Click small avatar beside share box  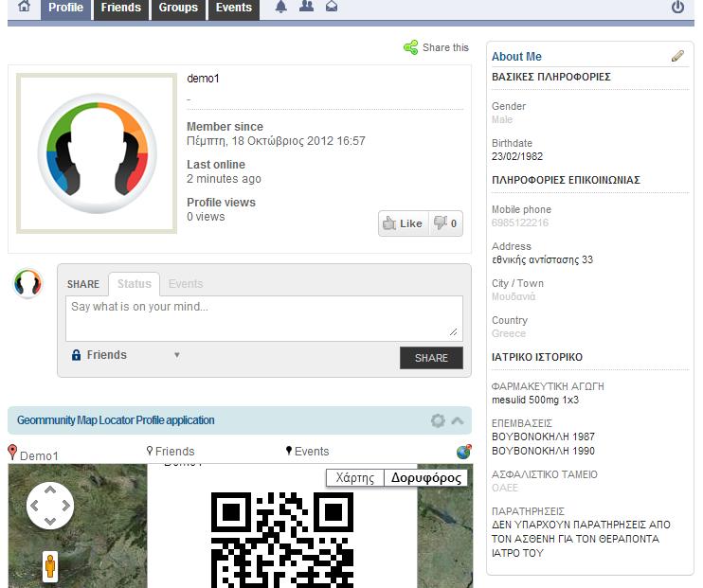coord(27,283)
